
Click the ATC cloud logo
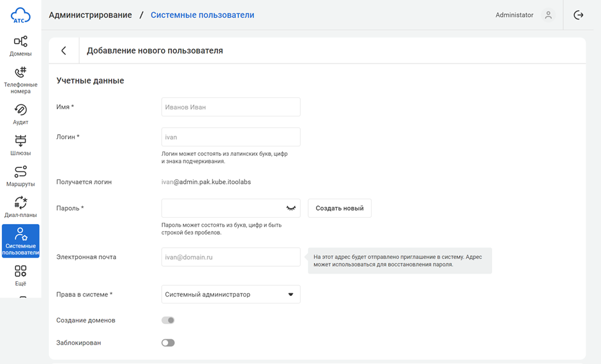[x=20, y=15]
